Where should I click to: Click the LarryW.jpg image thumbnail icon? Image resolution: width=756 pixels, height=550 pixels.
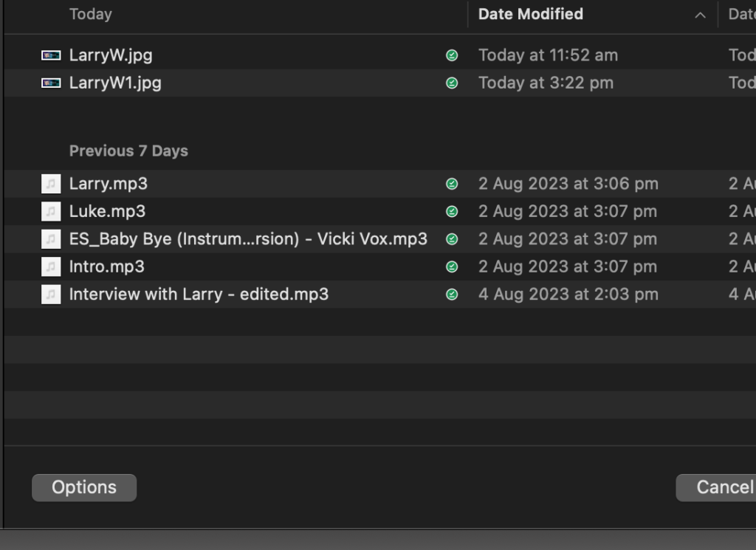(x=51, y=55)
